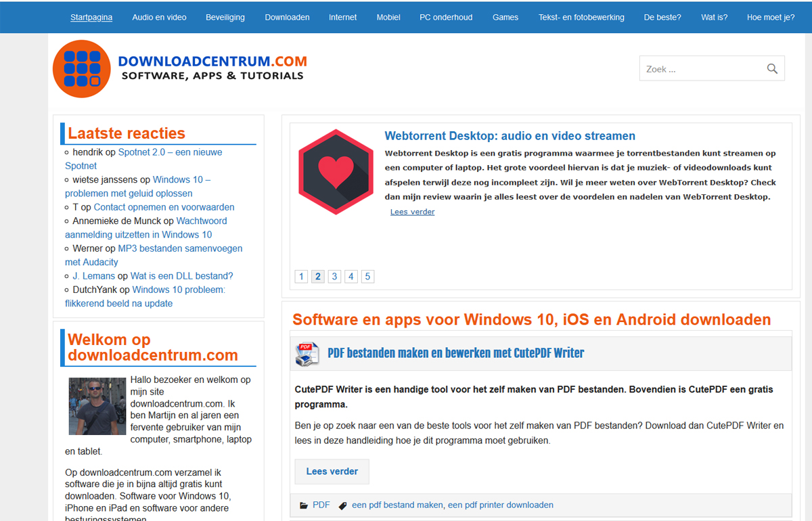Open 'PDF bestanden maken en bewerken' title

coord(456,353)
